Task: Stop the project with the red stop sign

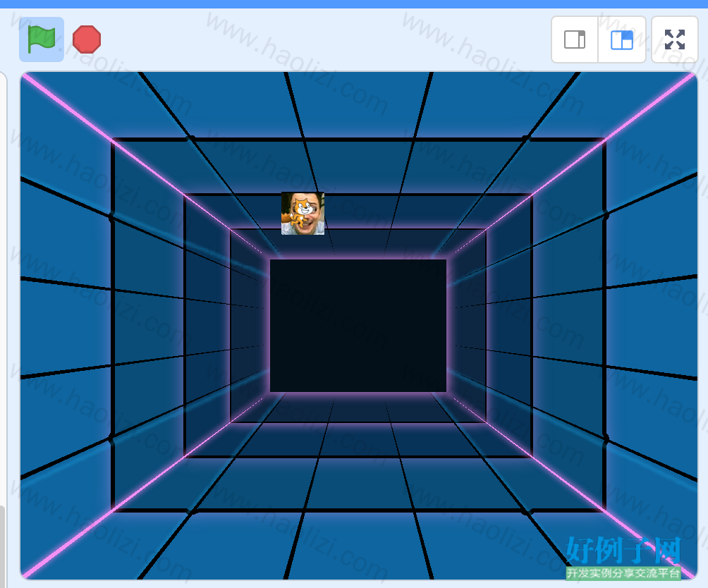Action: click(x=87, y=39)
